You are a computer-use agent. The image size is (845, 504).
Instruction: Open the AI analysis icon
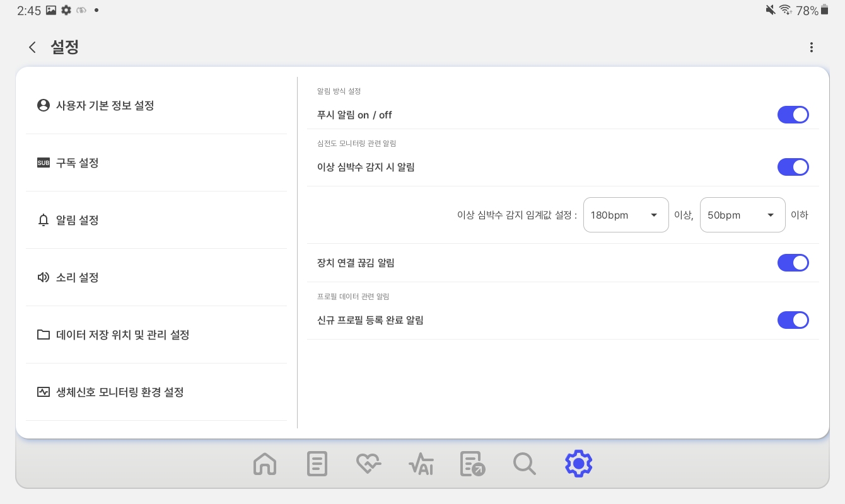421,464
